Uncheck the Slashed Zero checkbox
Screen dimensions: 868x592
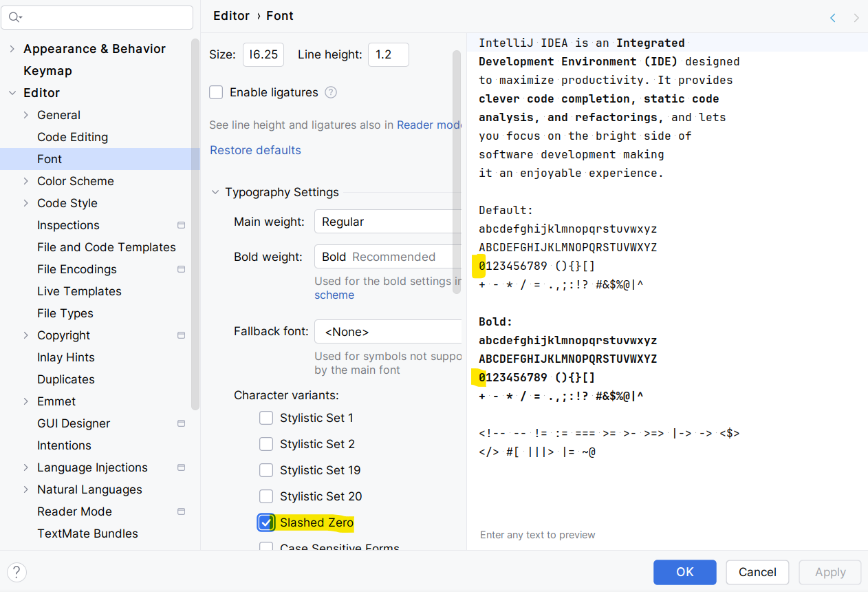coord(266,522)
